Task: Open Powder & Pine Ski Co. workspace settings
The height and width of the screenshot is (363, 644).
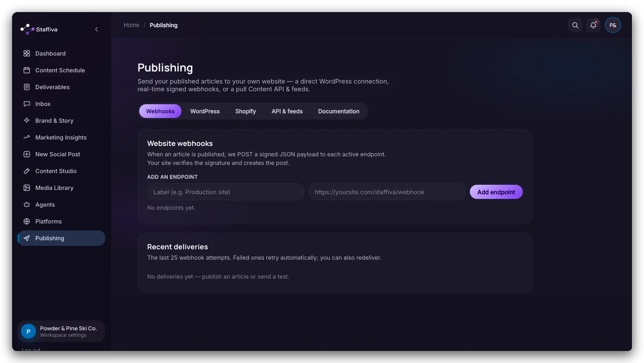Action: click(61, 331)
